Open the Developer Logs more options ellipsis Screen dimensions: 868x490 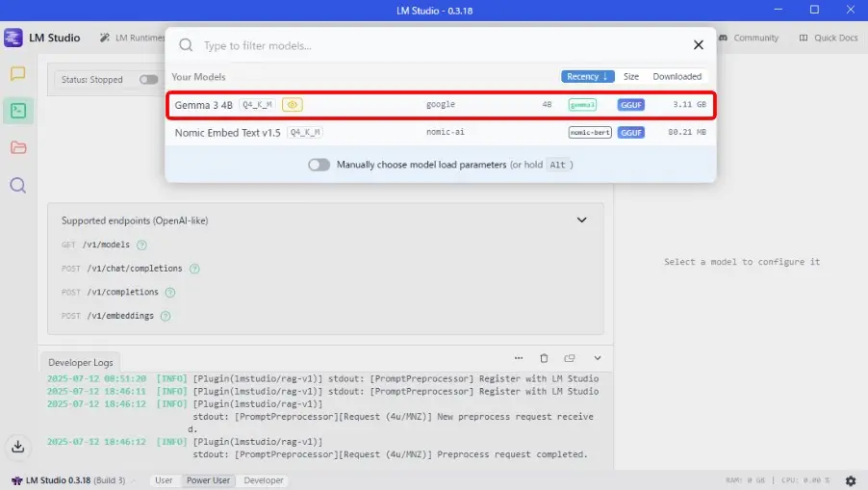(518, 358)
